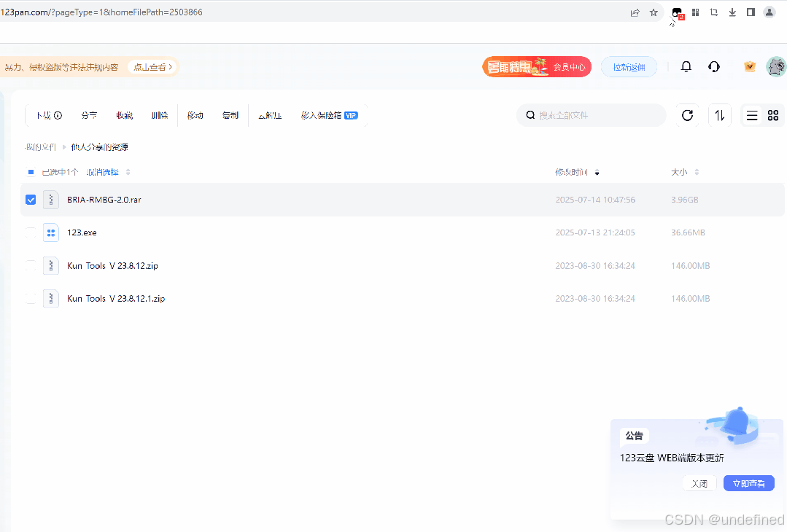Open the browser extensions grid icon
This screenshot has height=532, width=787.
pyautogui.click(x=696, y=12)
